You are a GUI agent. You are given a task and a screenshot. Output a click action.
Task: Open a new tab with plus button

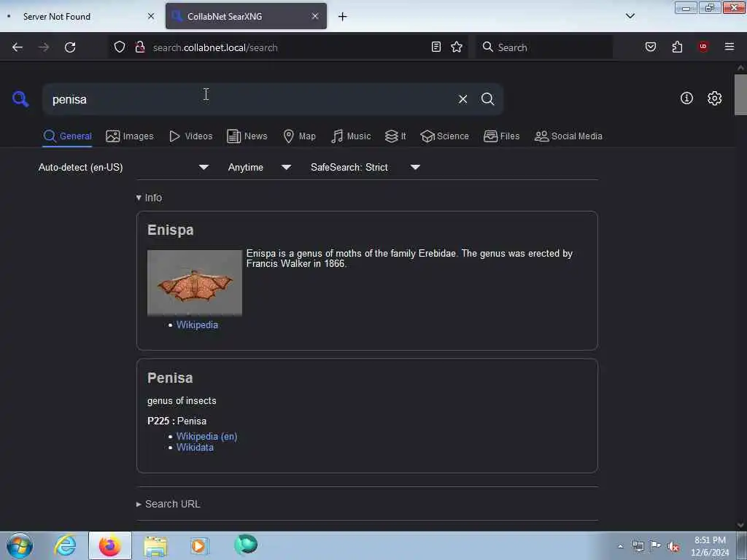tap(343, 17)
